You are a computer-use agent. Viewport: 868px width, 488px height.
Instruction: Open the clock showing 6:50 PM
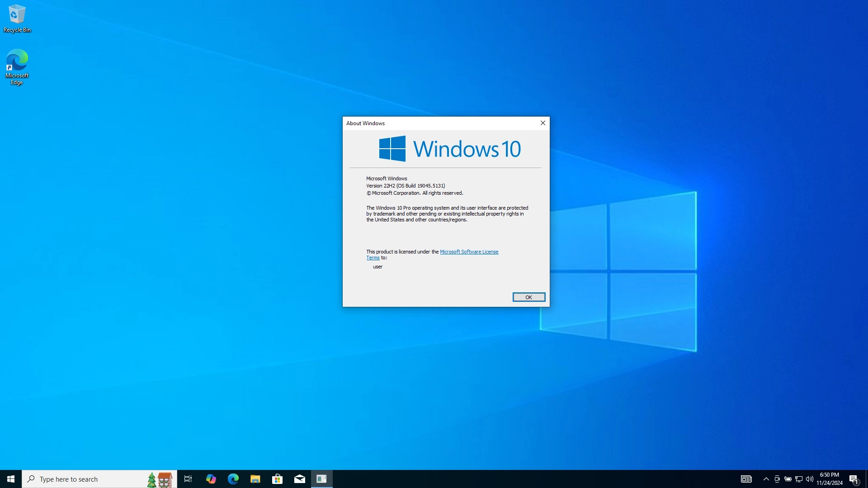coord(830,479)
